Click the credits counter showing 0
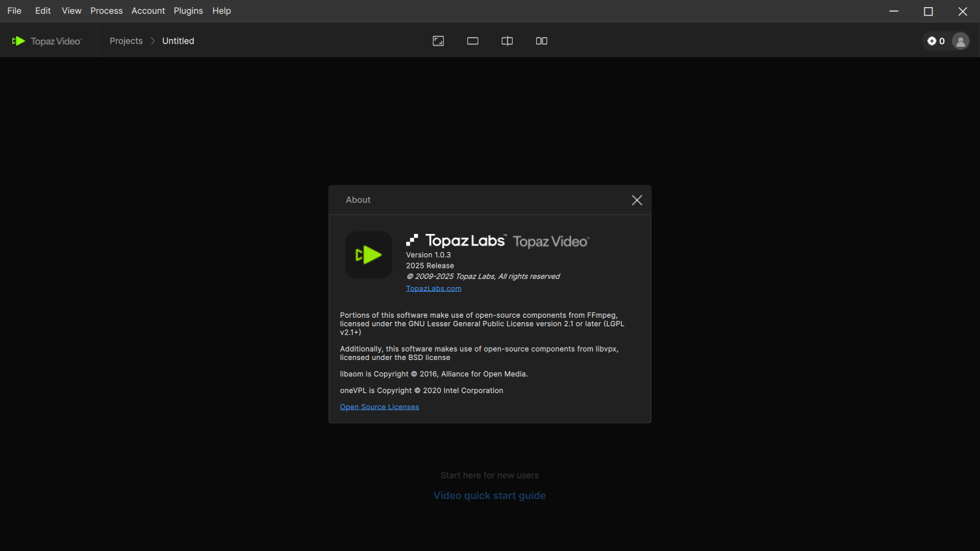Screen dimensions: 980x551 tap(936, 41)
